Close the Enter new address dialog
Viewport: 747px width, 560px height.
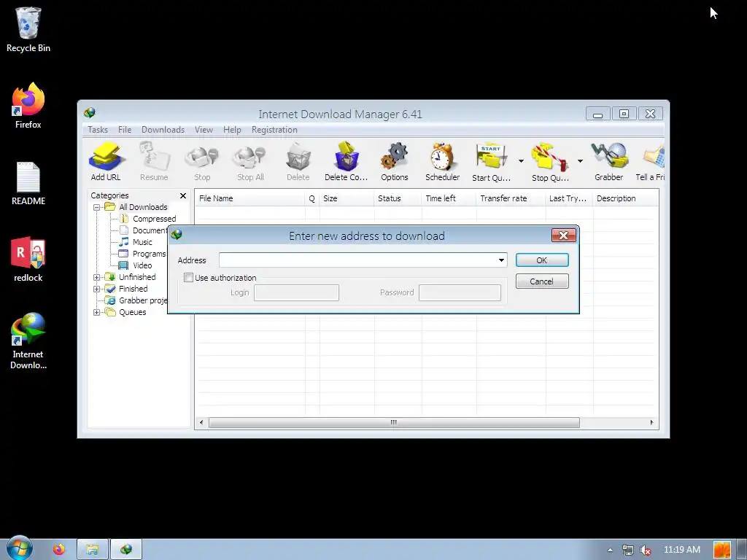pos(564,236)
